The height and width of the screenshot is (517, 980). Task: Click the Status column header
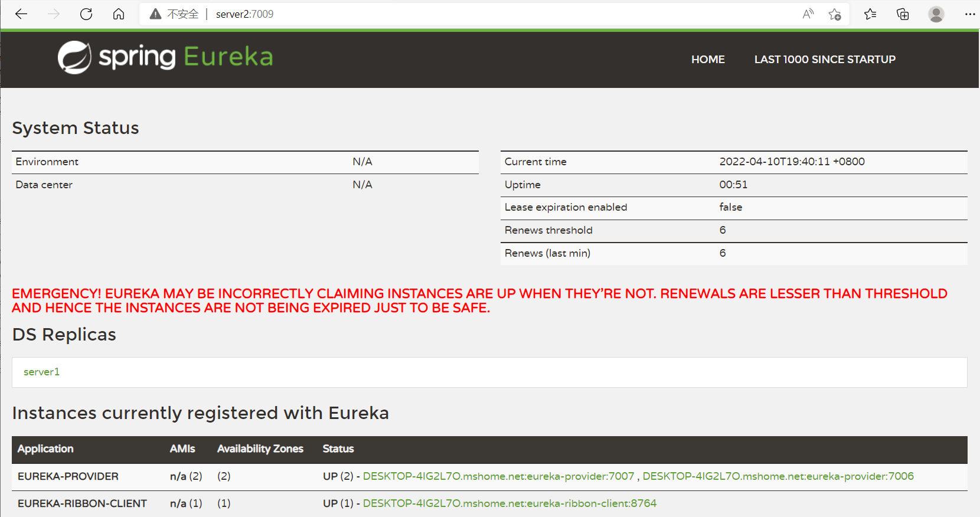coord(338,449)
